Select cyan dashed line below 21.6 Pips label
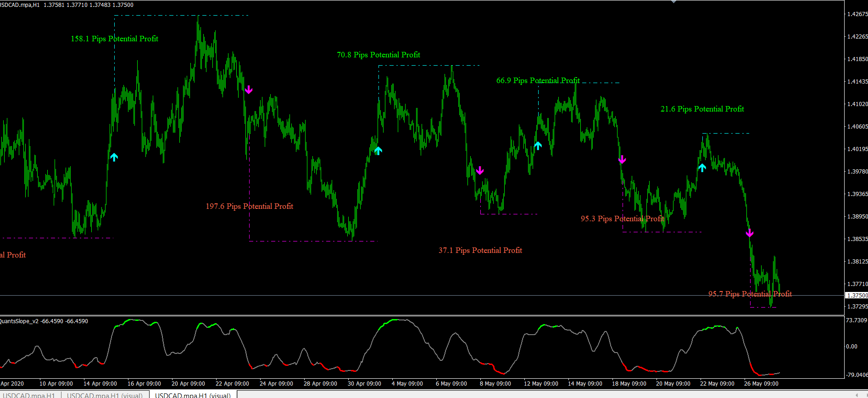 coord(726,133)
